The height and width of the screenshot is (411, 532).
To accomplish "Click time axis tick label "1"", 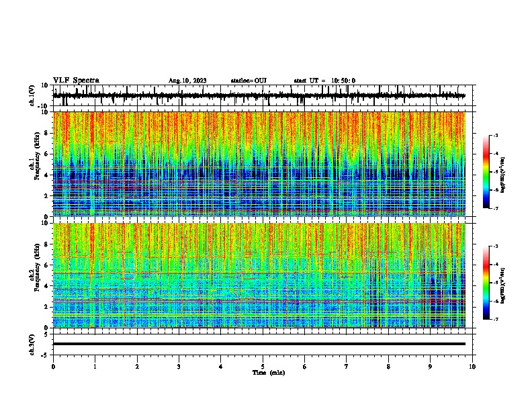I will (x=95, y=367).
